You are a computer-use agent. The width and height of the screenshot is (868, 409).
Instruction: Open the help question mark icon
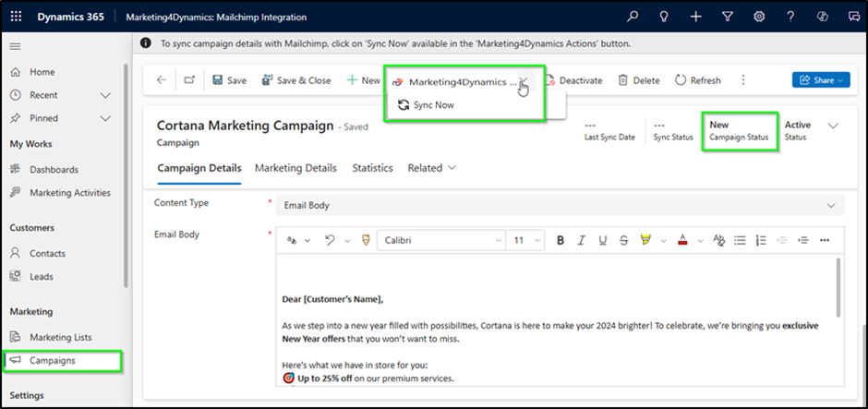[791, 17]
